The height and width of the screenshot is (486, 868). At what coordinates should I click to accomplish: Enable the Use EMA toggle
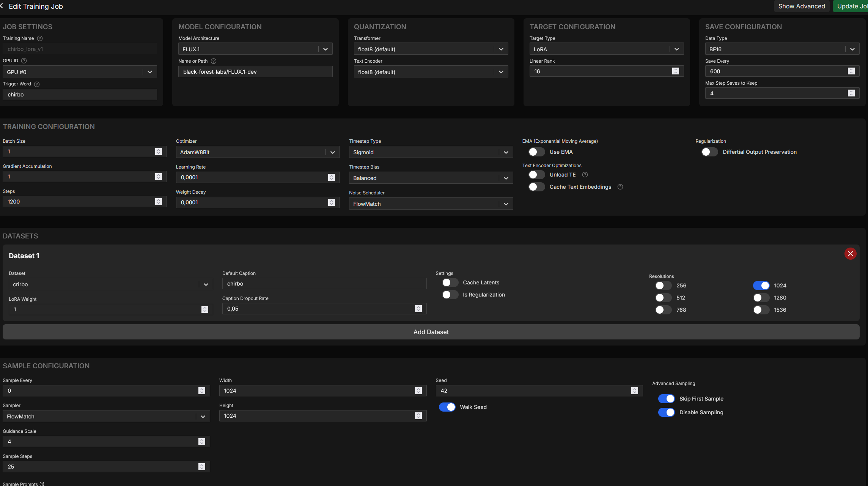coord(536,152)
